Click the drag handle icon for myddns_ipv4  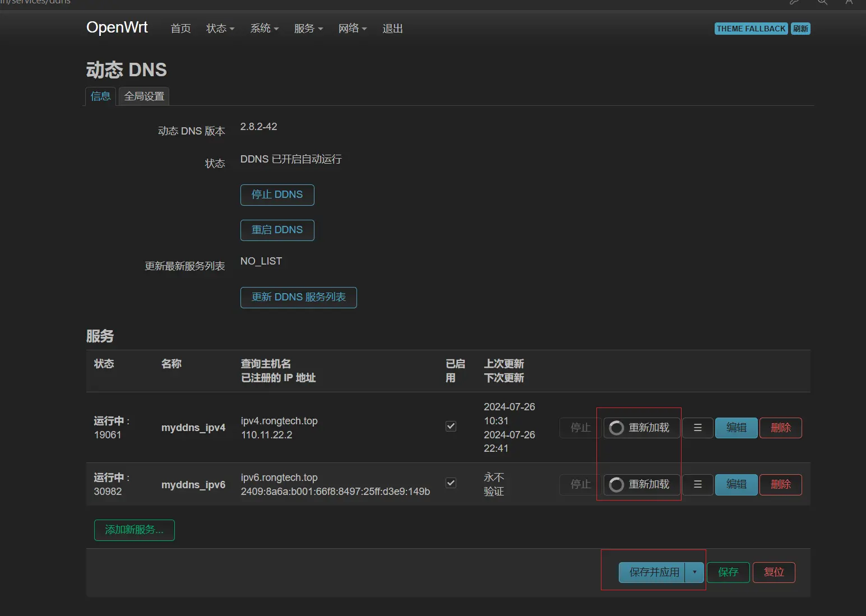[697, 428]
